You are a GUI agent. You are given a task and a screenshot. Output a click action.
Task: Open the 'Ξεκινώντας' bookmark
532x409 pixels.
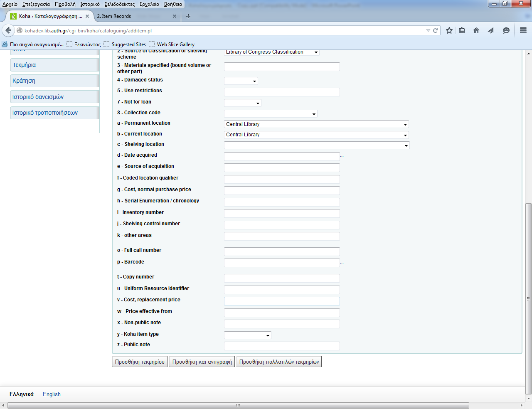(x=84, y=44)
